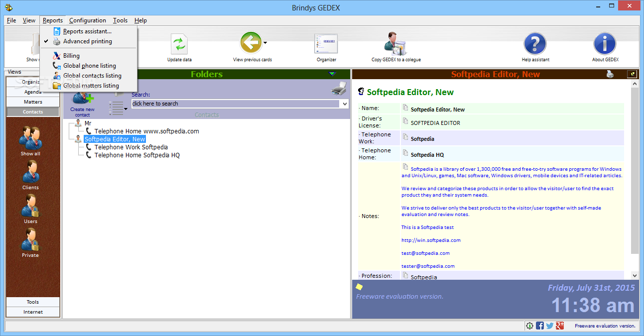Click the Show all contacts icon
The height and width of the screenshot is (336, 644).
click(x=30, y=137)
